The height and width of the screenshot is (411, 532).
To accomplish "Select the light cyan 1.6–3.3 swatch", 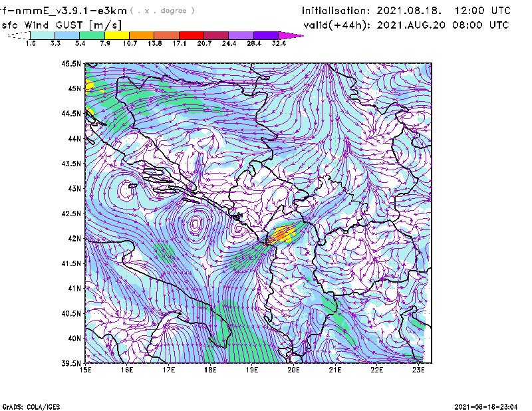I will (x=43, y=35).
